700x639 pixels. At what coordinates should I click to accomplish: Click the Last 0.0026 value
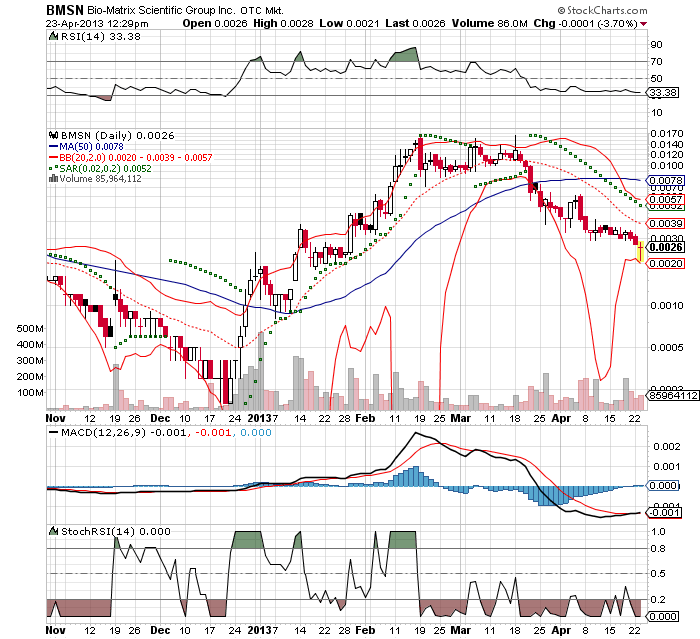415,24
